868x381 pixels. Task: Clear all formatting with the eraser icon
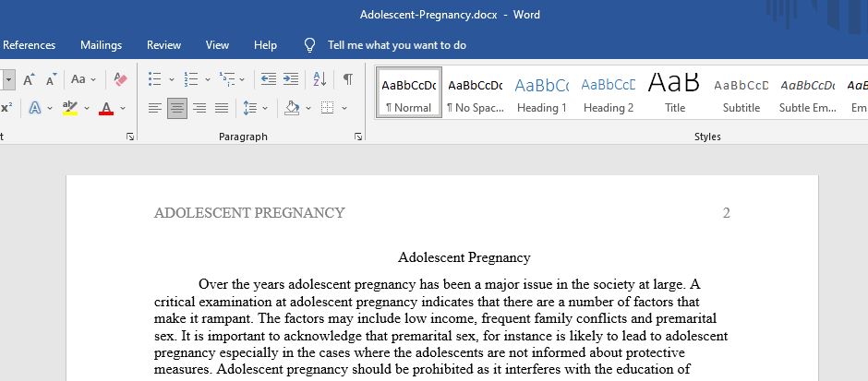(120, 79)
